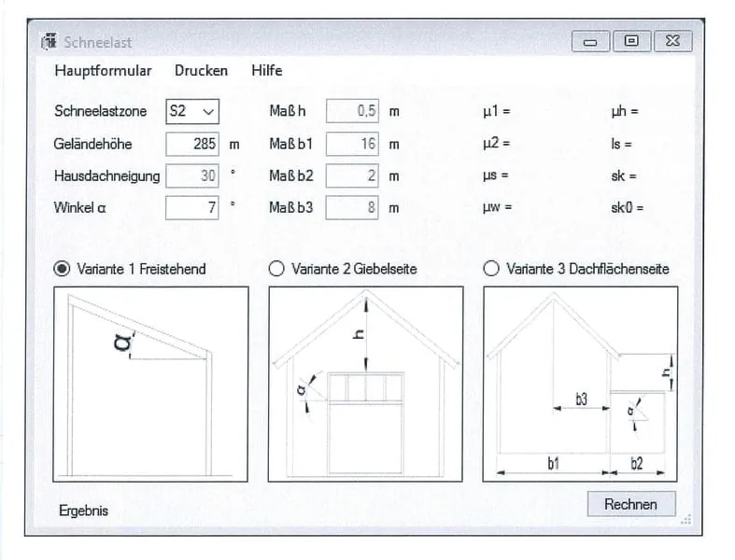Click the freestanding carport diagram image
This screenshot has height=560, width=735.
point(151,384)
